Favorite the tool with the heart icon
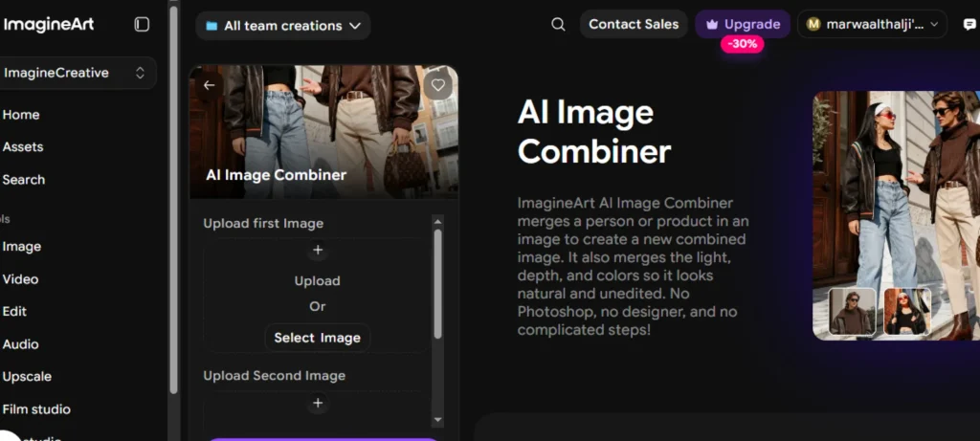 [x=438, y=85]
